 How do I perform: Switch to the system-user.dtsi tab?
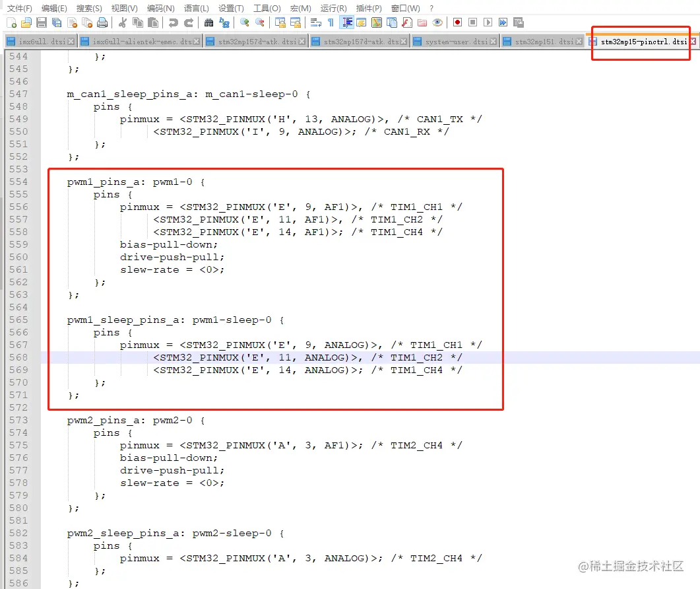[x=455, y=42]
